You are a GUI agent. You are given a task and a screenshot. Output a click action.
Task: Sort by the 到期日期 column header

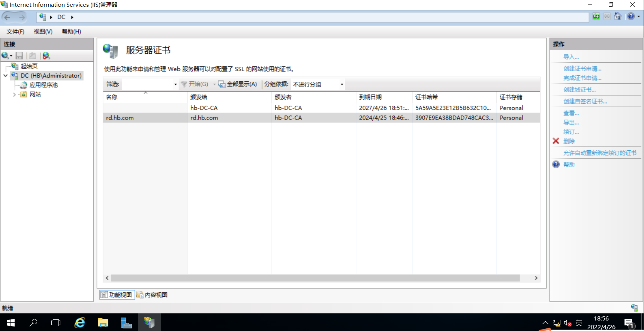384,97
